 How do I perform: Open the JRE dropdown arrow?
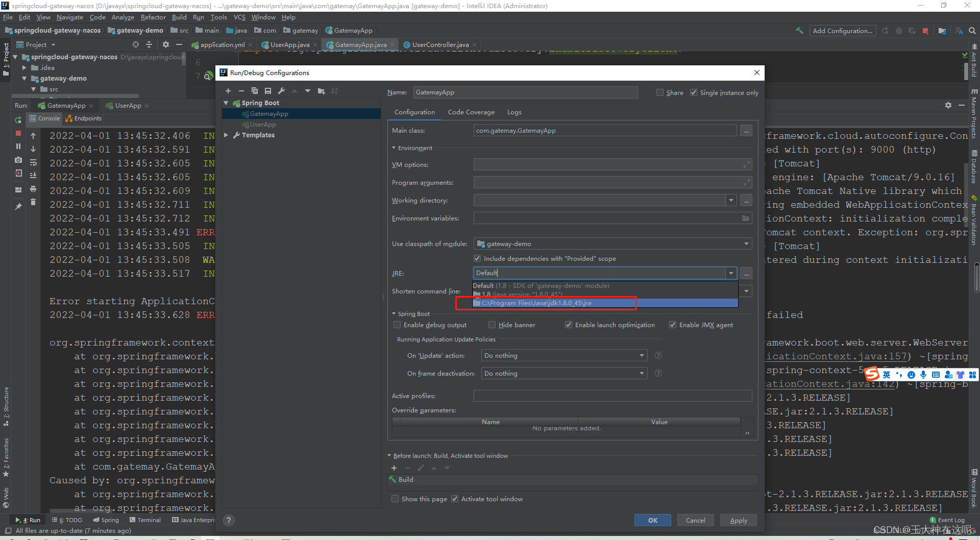731,274
